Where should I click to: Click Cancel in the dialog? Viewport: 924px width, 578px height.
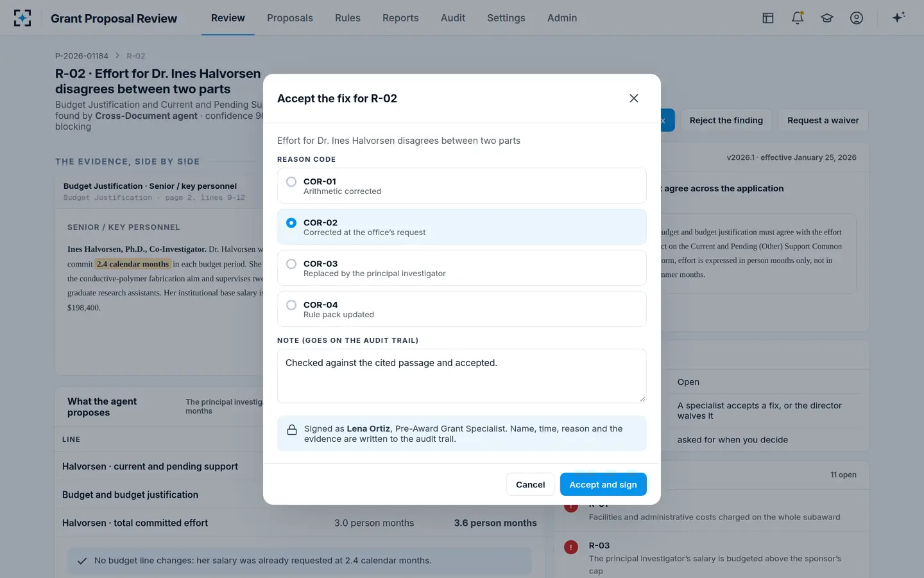(x=531, y=484)
